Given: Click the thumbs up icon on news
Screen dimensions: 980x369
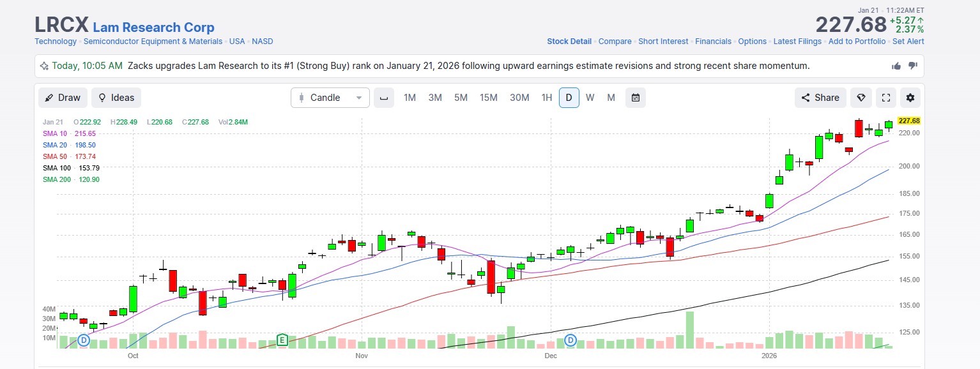Looking at the screenshot, I should 896,66.
